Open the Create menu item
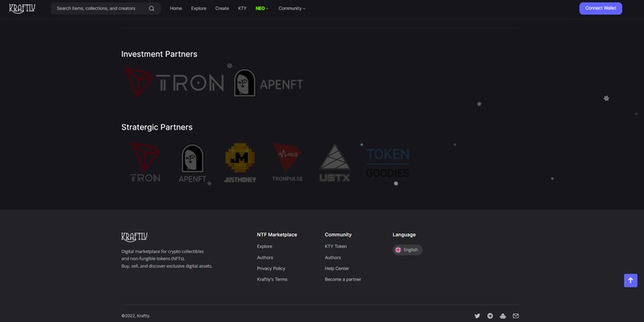Screen dimensions: 644x322 tap(222, 9)
